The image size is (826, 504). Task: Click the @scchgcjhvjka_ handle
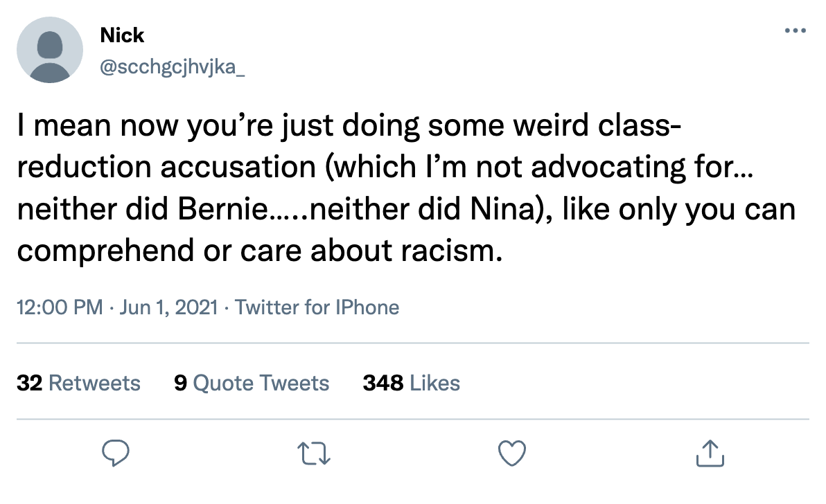pyautogui.click(x=173, y=67)
